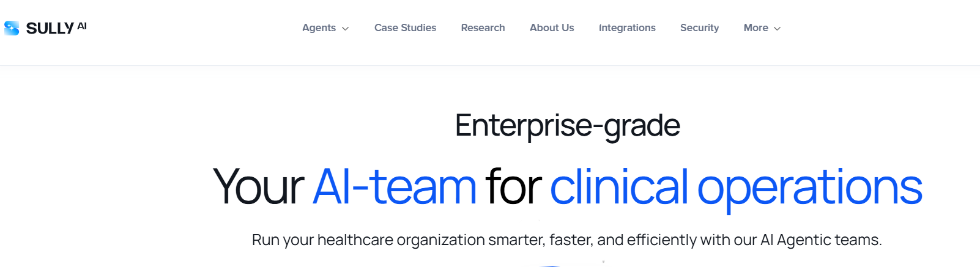Expand the chevron beside More
The width and height of the screenshot is (980, 267).
[778, 29]
